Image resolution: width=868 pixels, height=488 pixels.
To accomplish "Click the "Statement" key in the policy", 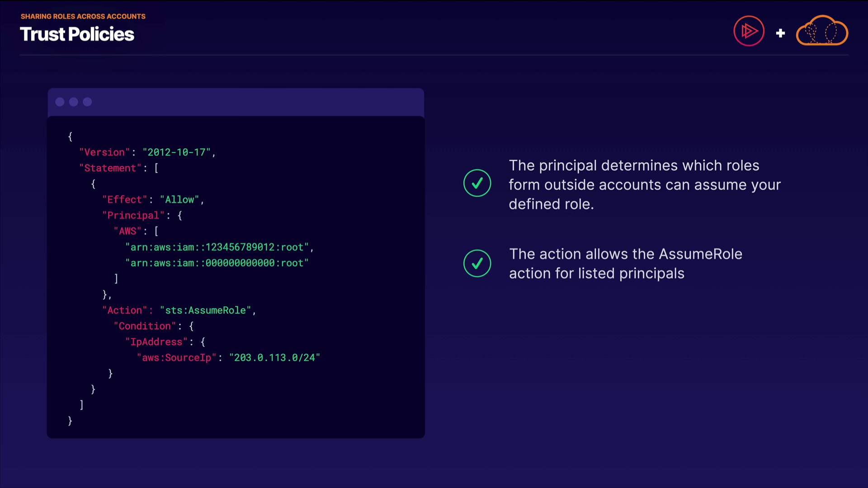I will [x=110, y=168].
